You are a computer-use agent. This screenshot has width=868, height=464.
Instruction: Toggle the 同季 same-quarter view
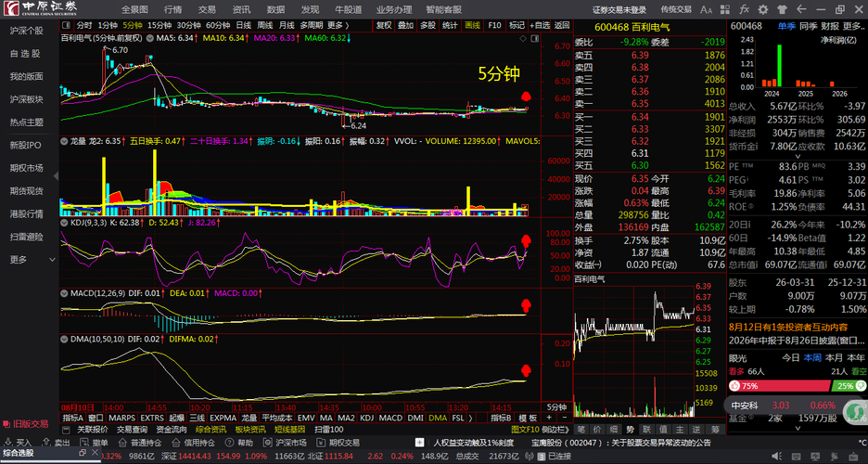pyautogui.click(x=809, y=26)
